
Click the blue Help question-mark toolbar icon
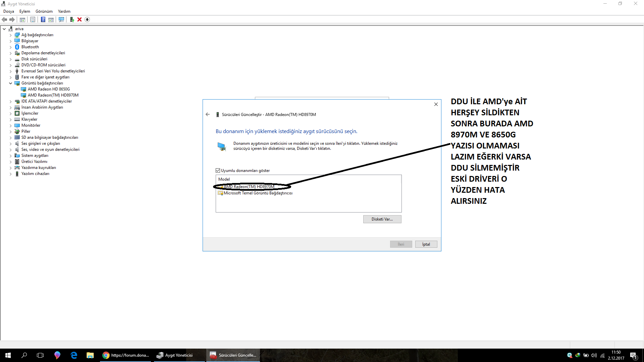pos(43,19)
